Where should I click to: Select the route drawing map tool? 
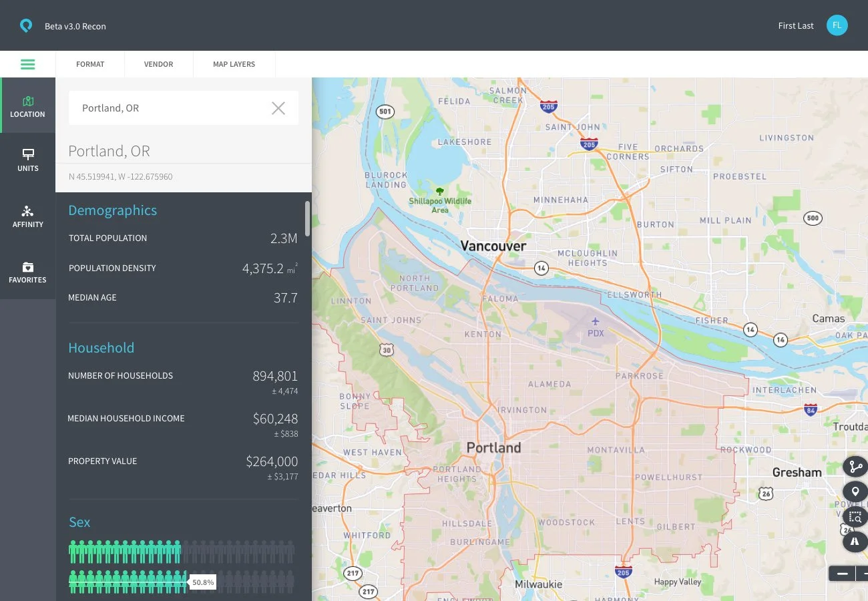[855, 467]
